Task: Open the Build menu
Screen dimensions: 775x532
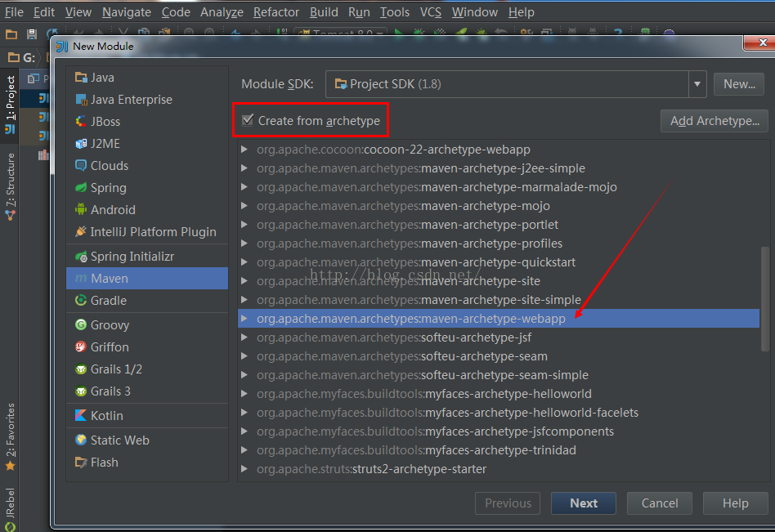Action: pyautogui.click(x=324, y=12)
